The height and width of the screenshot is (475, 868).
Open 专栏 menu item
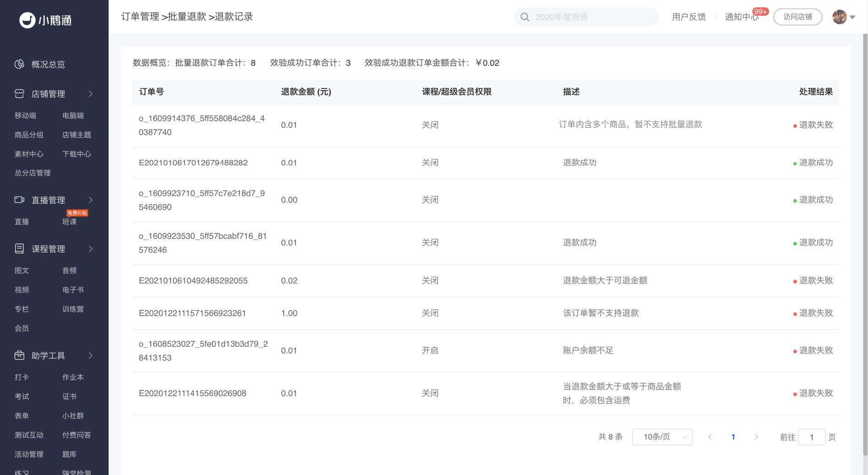click(x=22, y=309)
